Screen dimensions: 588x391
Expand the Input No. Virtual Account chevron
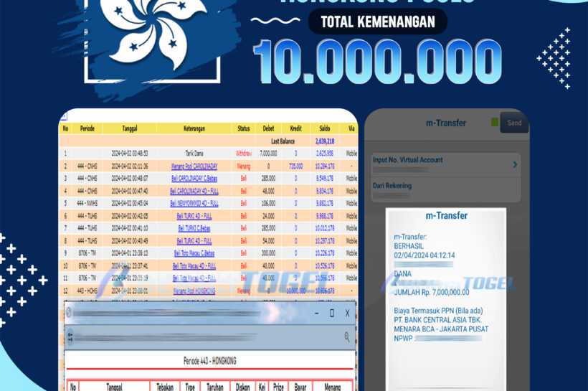(515, 165)
